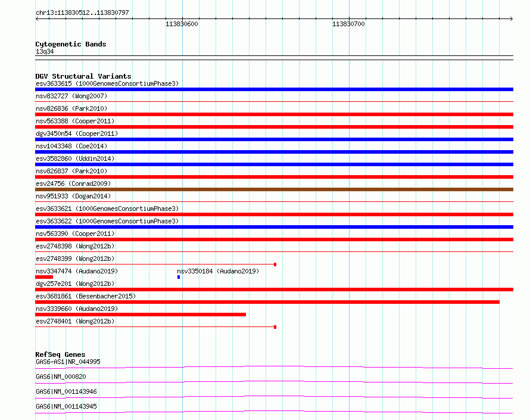The width and height of the screenshot is (530, 420).
Task: Click GAS6|NM_001143945 gene label
Action: click(x=66, y=406)
